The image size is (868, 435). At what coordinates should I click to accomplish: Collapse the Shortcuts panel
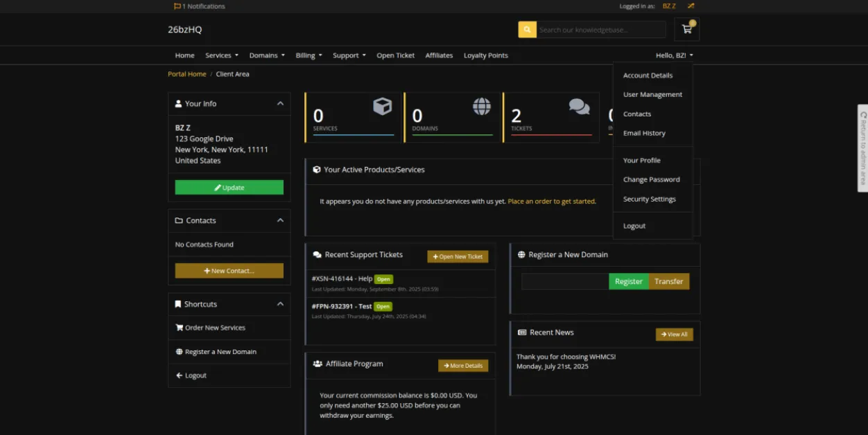point(280,304)
